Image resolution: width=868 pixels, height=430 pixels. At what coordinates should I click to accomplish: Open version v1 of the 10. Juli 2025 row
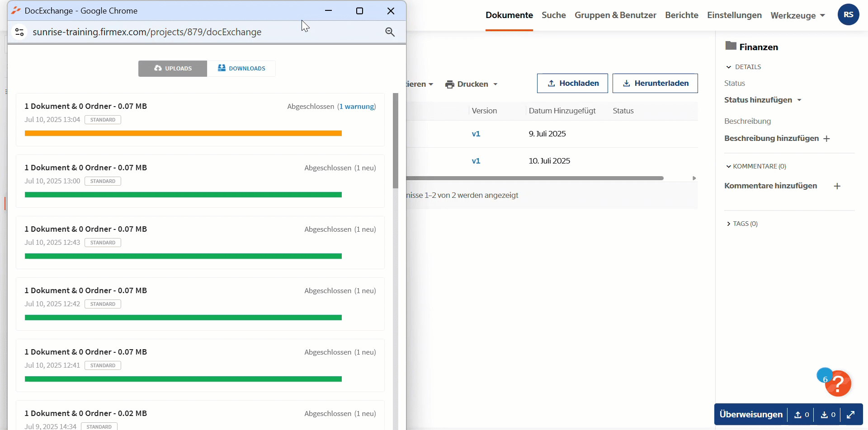pyautogui.click(x=476, y=161)
